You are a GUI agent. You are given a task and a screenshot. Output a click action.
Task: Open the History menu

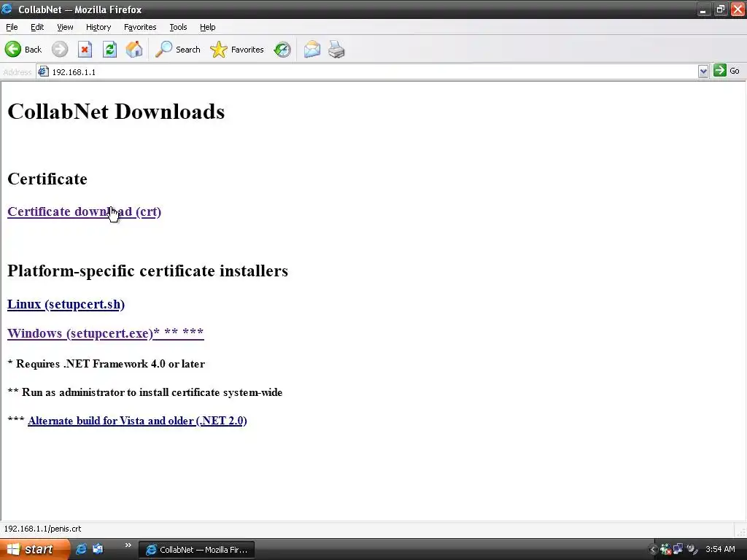click(98, 27)
